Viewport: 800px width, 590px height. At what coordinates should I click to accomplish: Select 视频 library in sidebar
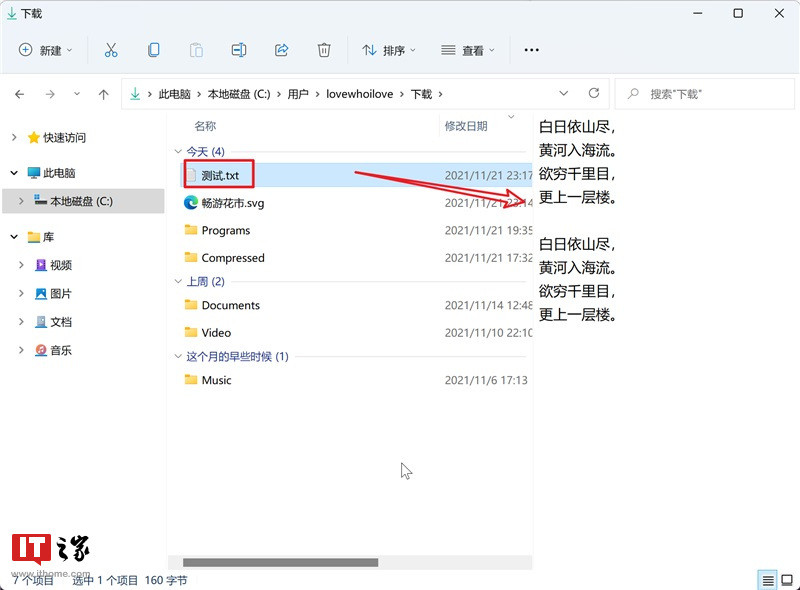pyautogui.click(x=54, y=265)
